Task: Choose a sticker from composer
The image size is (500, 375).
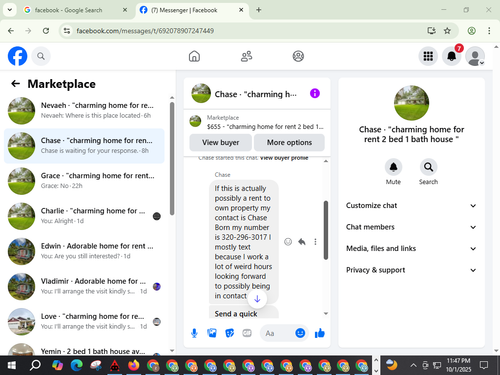Action: [229, 333]
